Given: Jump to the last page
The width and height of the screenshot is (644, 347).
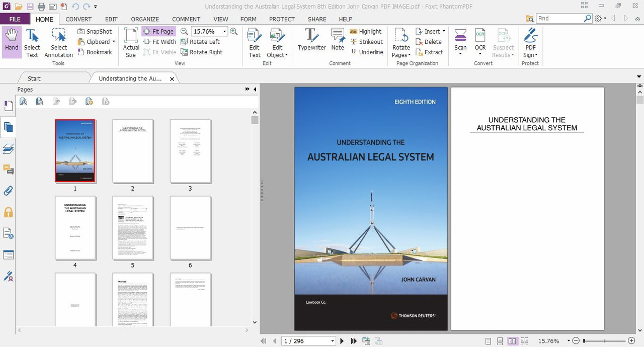Looking at the screenshot, I should [354, 341].
